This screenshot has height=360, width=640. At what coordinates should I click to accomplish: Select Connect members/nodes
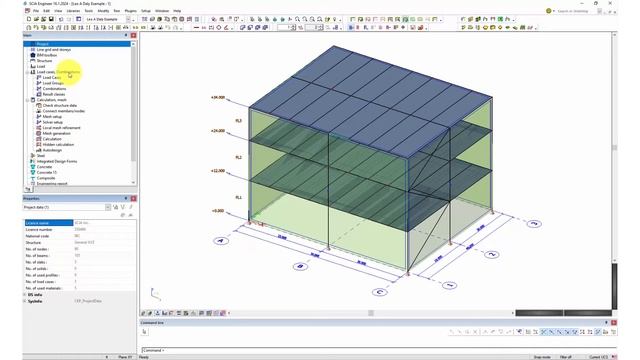(64, 111)
